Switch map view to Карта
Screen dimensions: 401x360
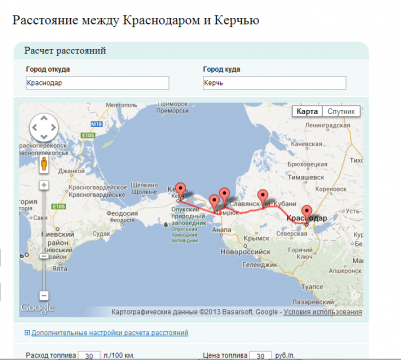(307, 111)
